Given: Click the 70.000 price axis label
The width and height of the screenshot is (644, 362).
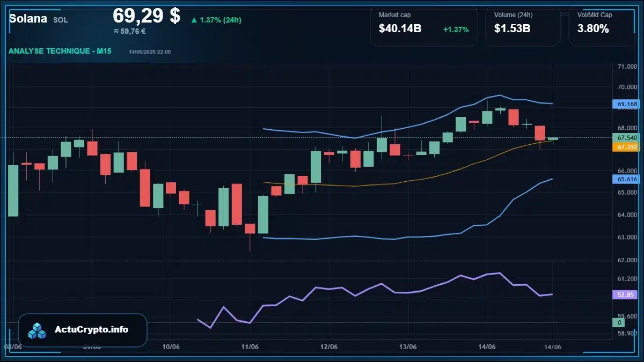Looking at the screenshot, I should 627,87.
